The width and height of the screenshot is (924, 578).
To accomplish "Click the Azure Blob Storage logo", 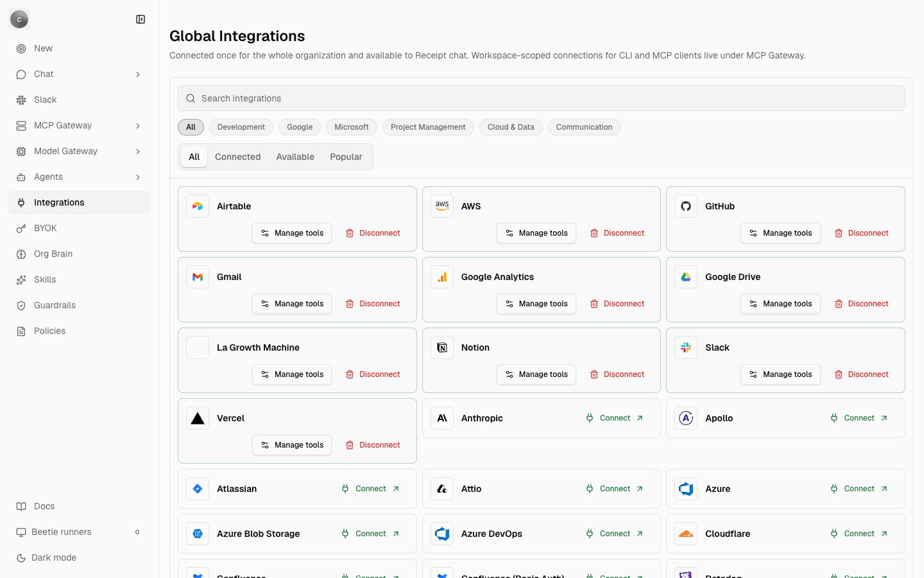I will (198, 534).
